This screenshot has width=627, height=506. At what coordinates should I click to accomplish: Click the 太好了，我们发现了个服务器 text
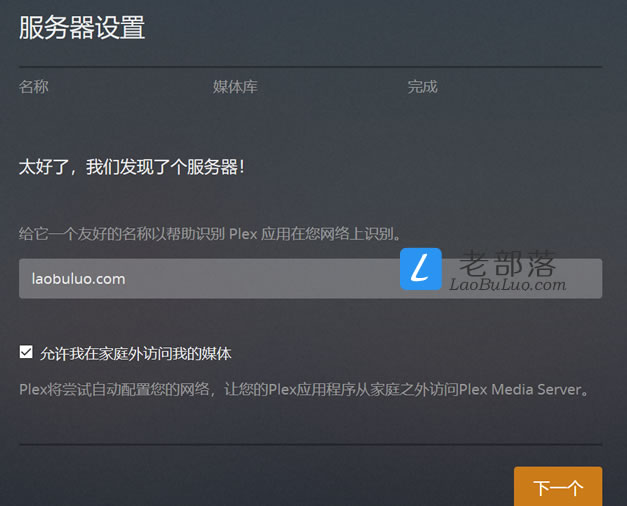[x=132, y=167]
